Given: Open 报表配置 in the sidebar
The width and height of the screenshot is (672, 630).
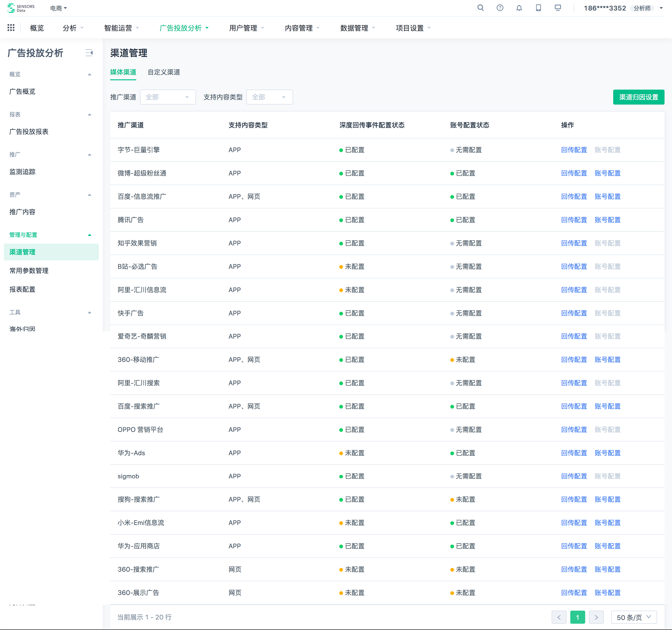Looking at the screenshot, I should point(22,289).
